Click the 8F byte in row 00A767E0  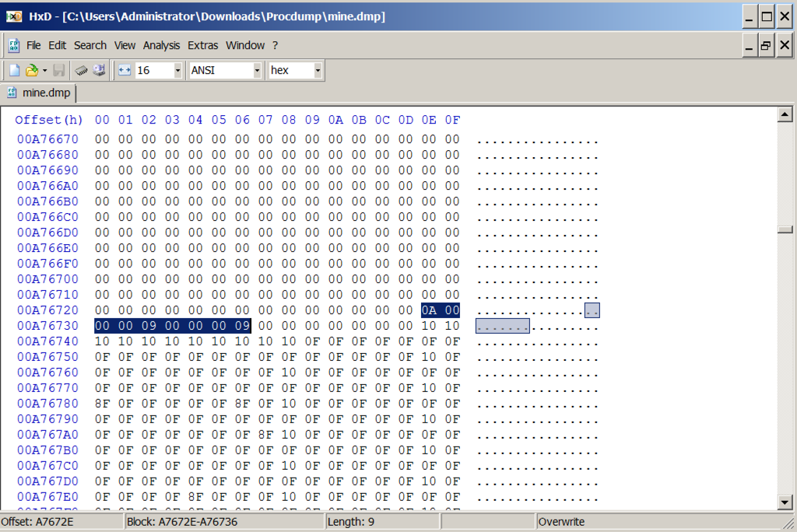[x=195, y=496]
